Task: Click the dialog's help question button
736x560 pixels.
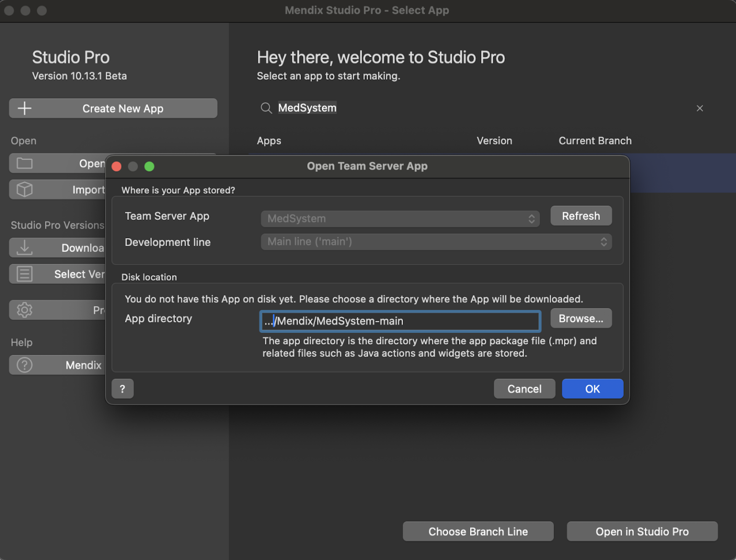Action: click(123, 389)
